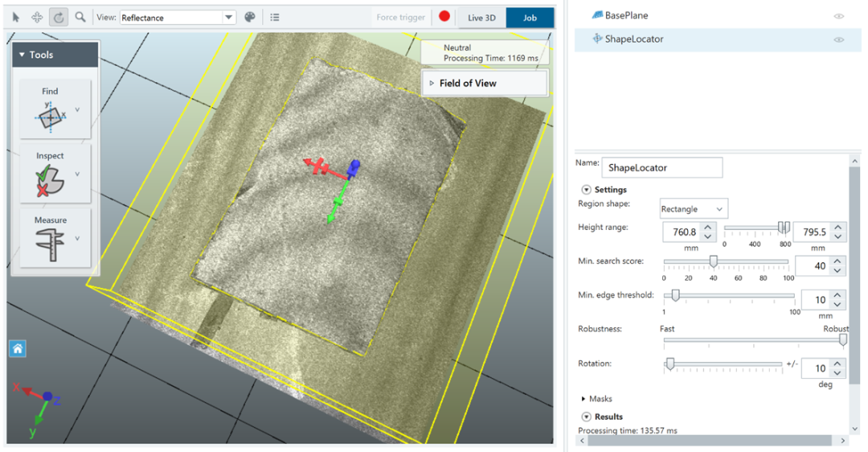868x452 pixels.
Task: Decrease the Min. search score value
Action: (x=837, y=271)
